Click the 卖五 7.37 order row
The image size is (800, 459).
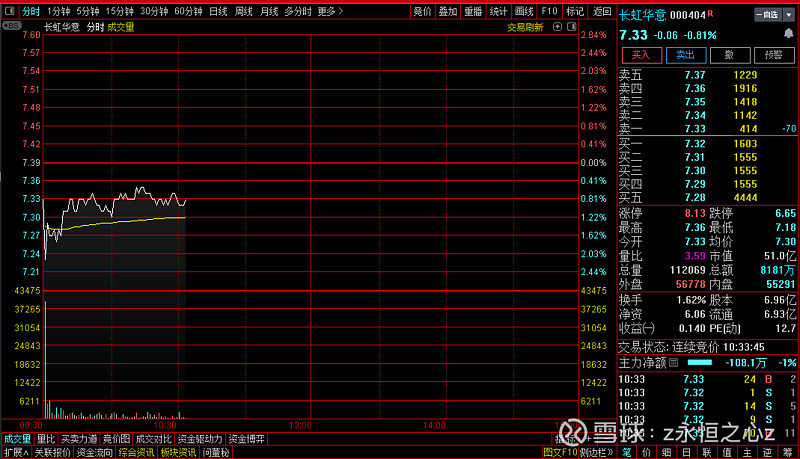coord(708,75)
